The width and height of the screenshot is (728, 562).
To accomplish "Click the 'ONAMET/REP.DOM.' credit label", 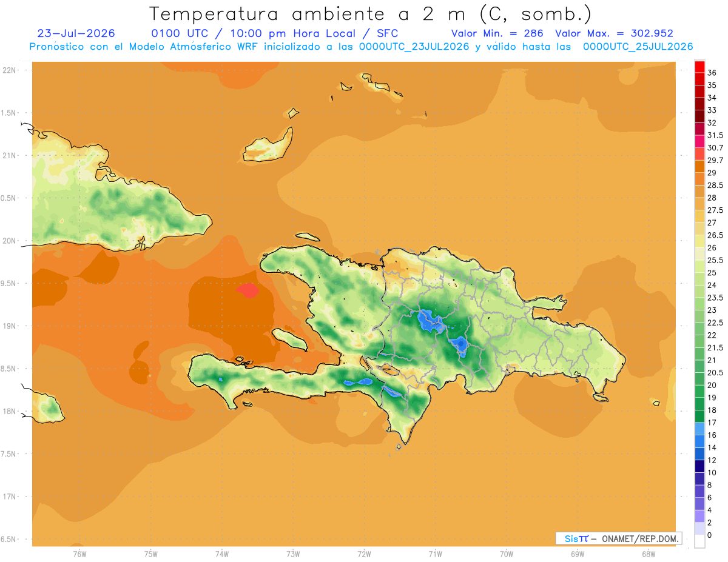I will pos(641,538).
